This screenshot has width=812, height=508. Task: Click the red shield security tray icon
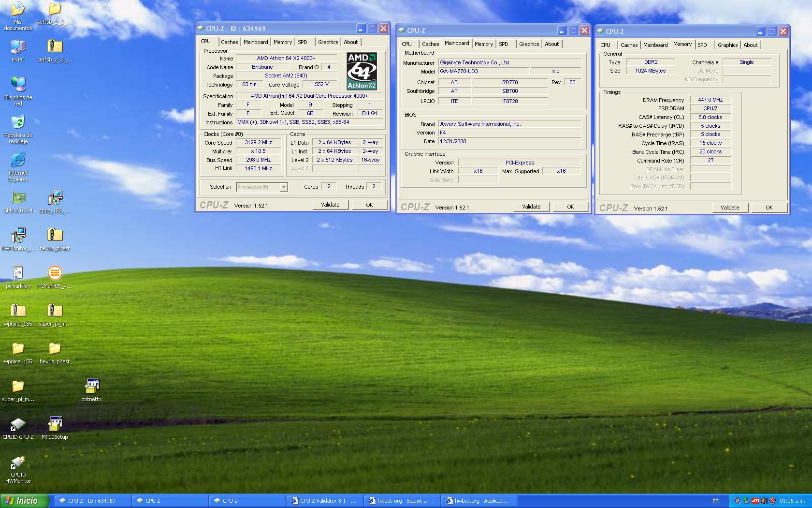click(772, 501)
